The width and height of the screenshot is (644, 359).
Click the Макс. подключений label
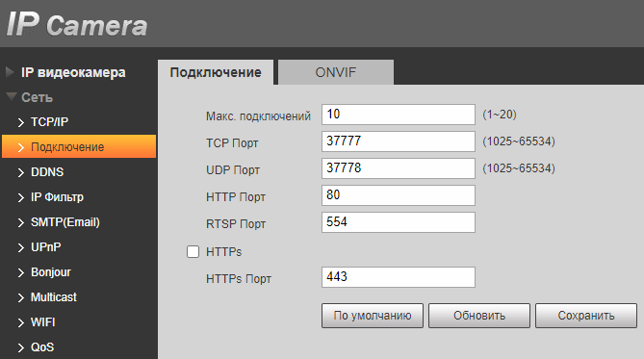(258, 116)
